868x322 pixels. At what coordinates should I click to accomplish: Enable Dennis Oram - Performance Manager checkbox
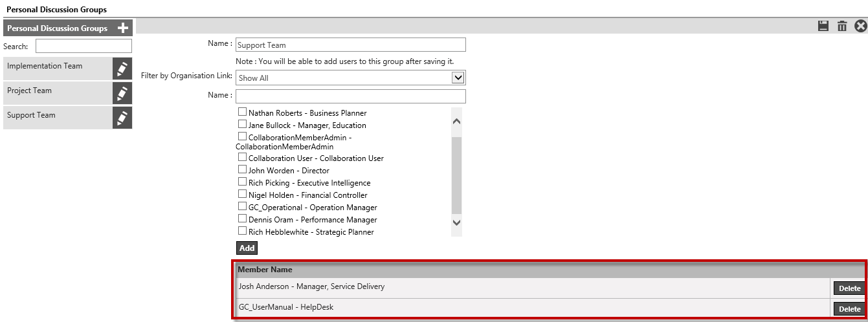point(243,219)
